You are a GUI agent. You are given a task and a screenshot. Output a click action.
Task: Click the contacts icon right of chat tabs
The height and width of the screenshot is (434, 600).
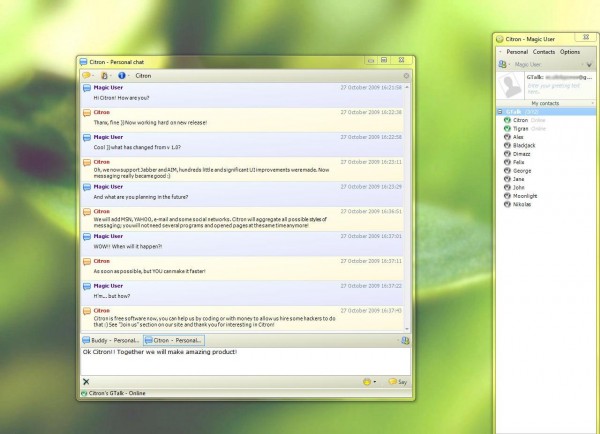coord(405,340)
